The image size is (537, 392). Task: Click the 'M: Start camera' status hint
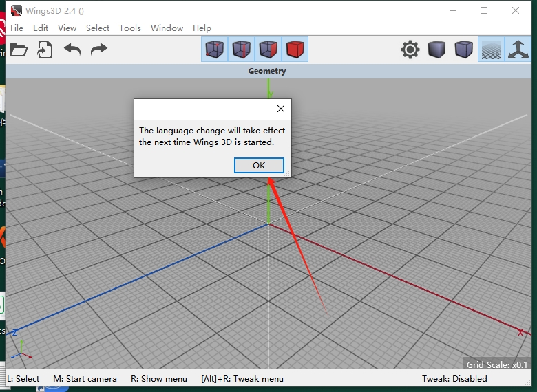point(85,379)
